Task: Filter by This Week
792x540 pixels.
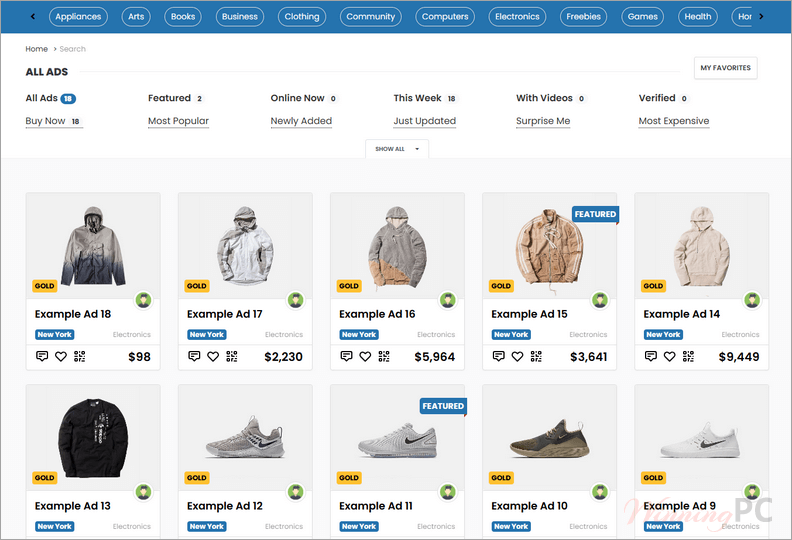Action: 425,98
